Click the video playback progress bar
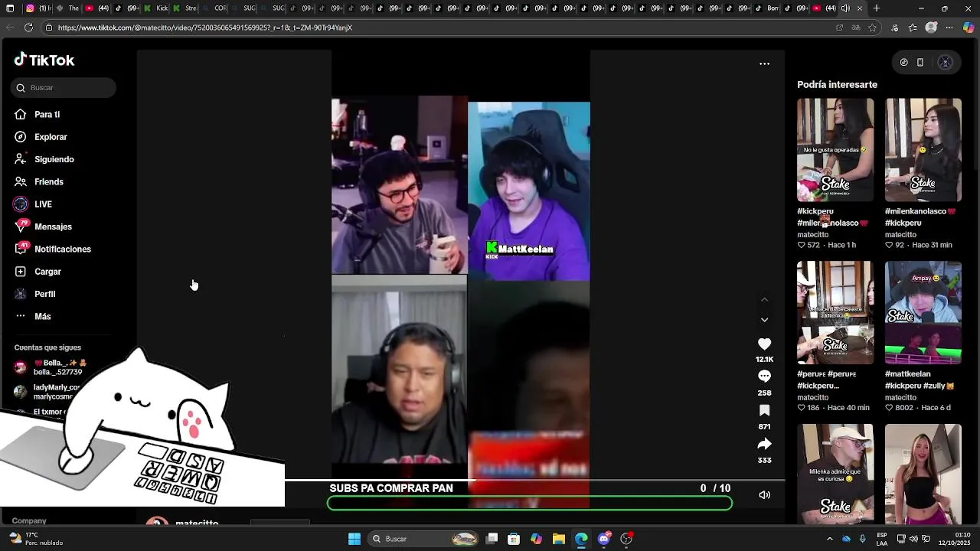The image size is (980, 551). [534, 481]
